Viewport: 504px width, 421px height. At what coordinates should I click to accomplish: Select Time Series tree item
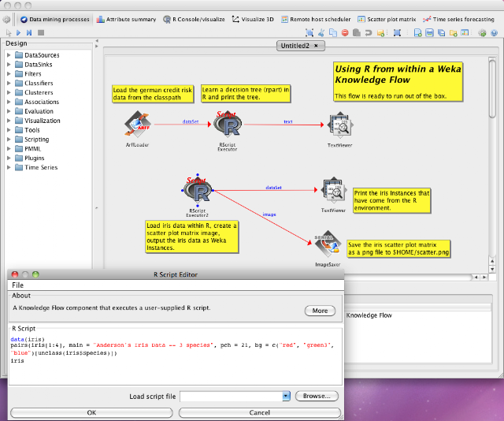click(41, 167)
